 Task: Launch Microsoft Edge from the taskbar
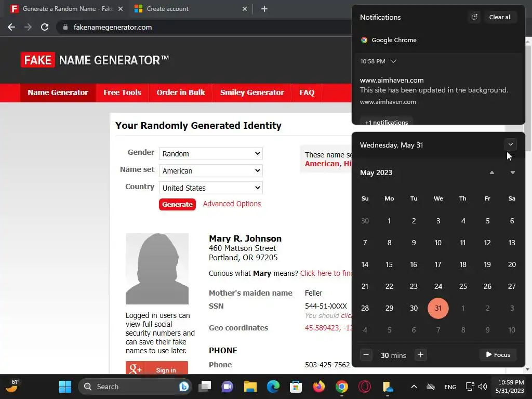pos(273,387)
